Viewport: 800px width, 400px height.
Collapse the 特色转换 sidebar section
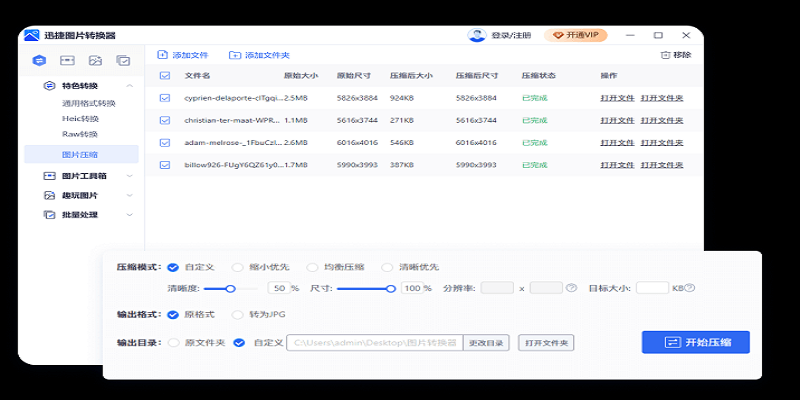[129, 86]
